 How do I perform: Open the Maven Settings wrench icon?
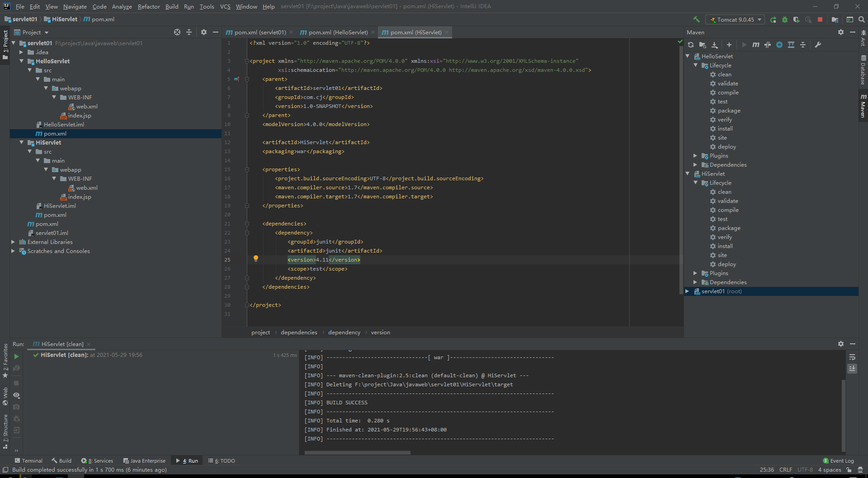[818, 45]
